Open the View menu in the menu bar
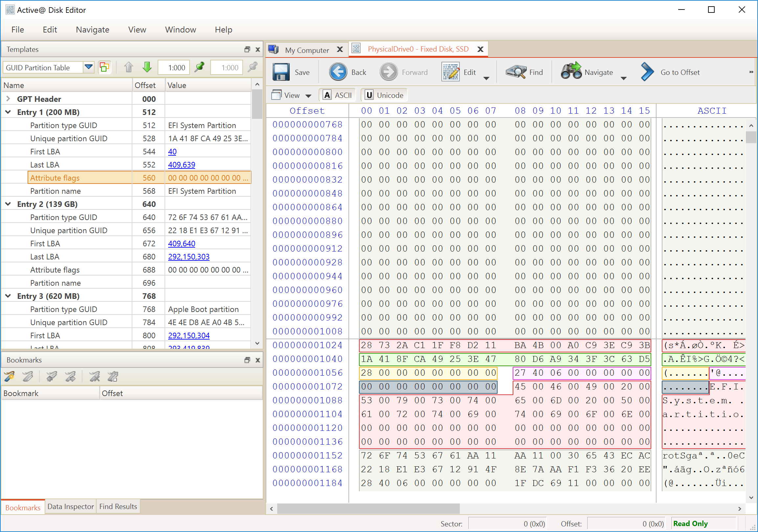Image resolution: width=758 pixels, height=532 pixels. [x=137, y=30]
